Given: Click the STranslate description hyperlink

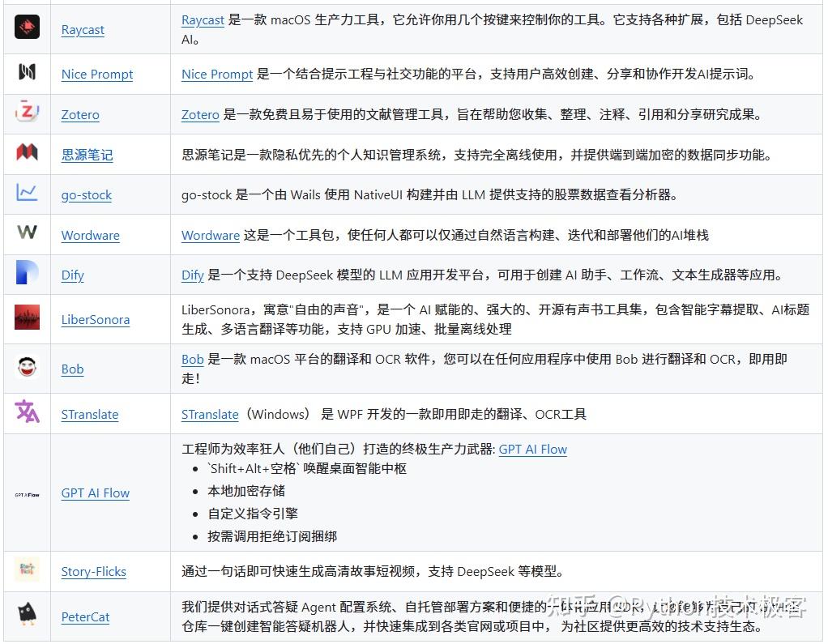Looking at the screenshot, I should 209,414.
